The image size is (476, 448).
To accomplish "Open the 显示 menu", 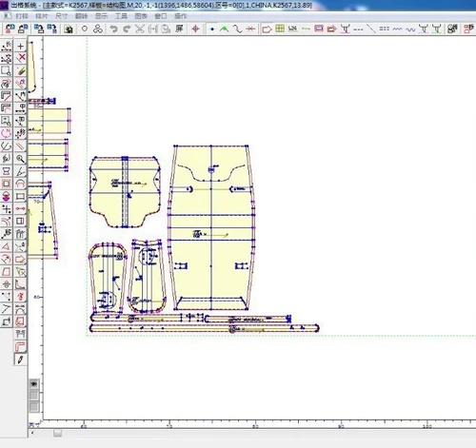I will pyautogui.click(x=102, y=16).
